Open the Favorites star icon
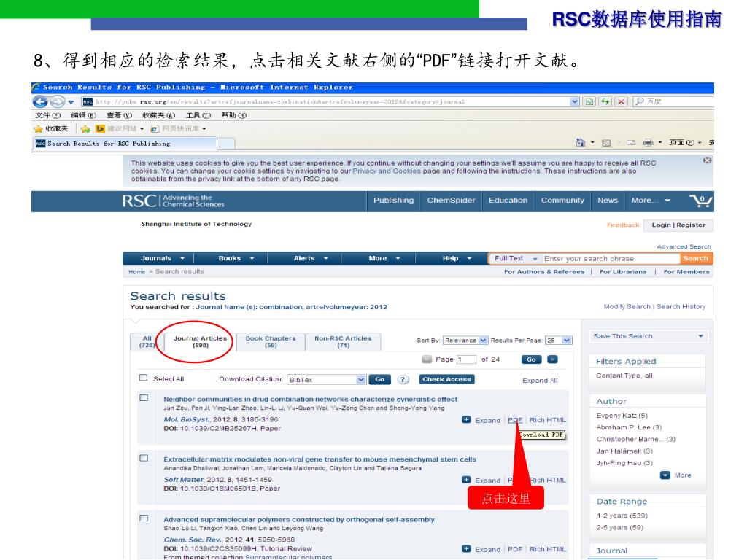This screenshot has width=747, height=560. click(39, 128)
